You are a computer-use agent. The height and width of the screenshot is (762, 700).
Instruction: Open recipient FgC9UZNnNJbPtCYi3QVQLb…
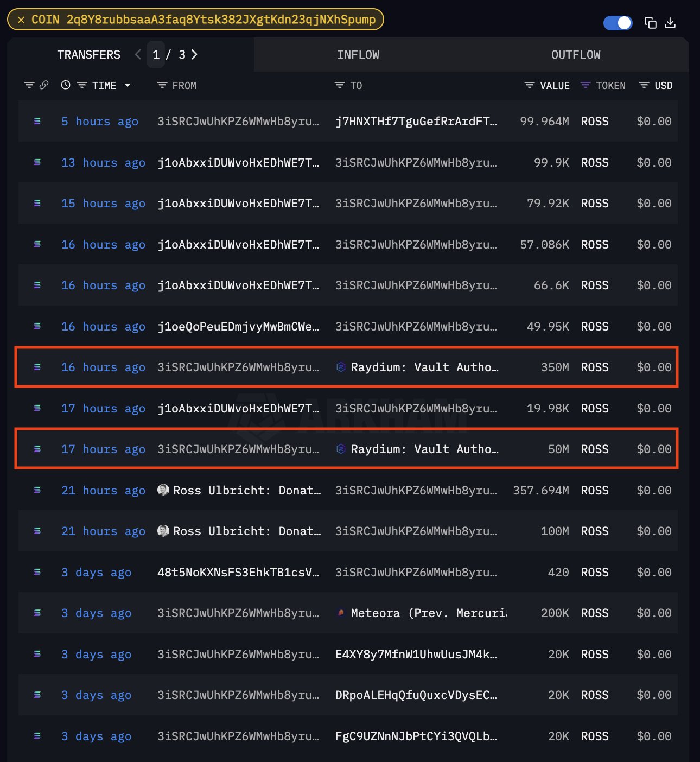tap(416, 736)
